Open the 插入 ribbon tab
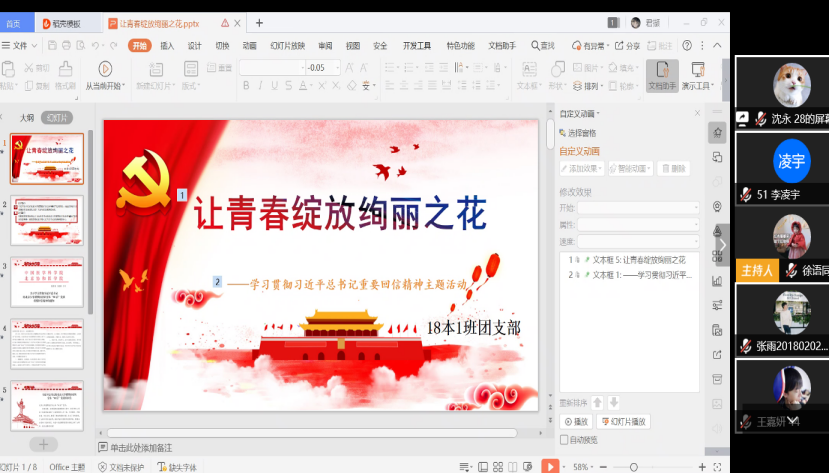 [x=167, y=46]
